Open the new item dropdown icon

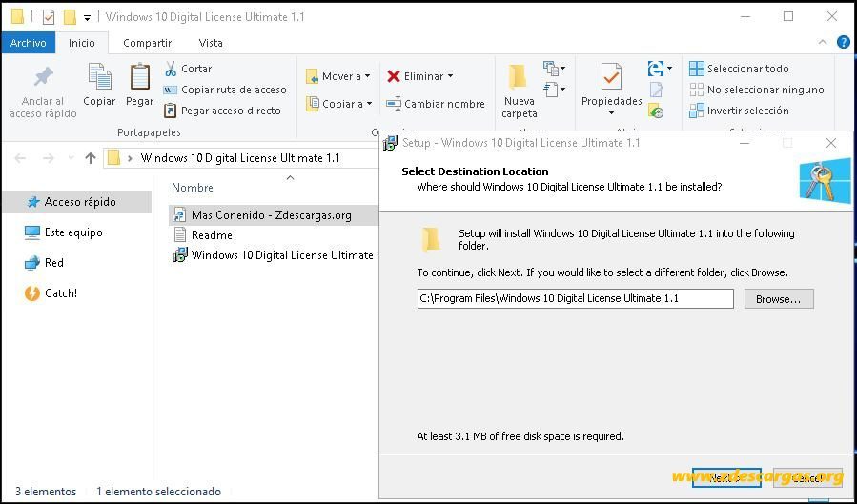tap(554, 69)
